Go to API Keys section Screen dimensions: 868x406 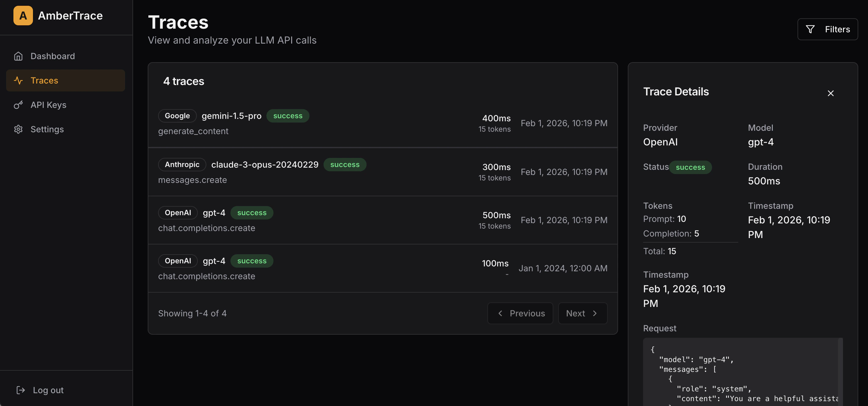coord(49,105)
